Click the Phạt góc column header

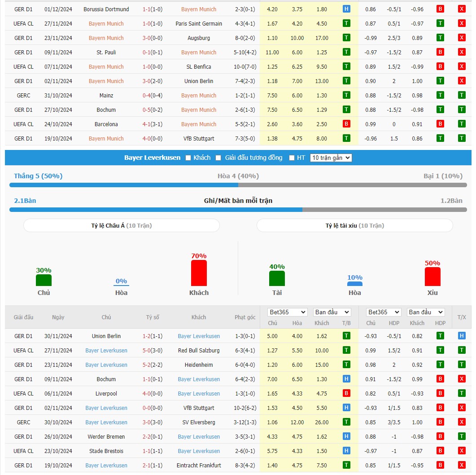(x=245, y=317)
